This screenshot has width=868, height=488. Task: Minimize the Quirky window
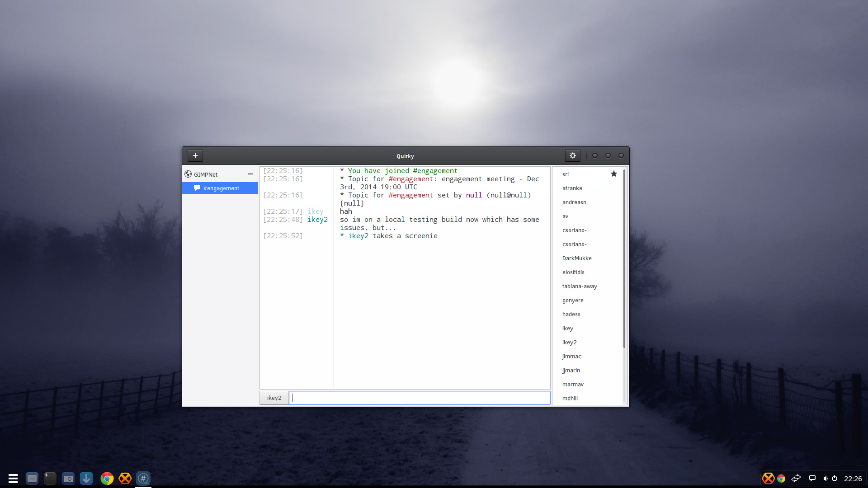point(595,155)
